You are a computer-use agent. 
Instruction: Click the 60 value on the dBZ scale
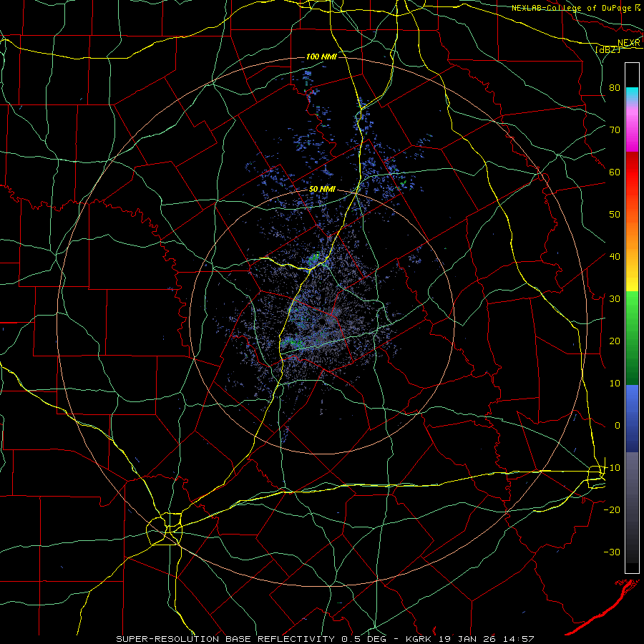[x=615, y=172]
